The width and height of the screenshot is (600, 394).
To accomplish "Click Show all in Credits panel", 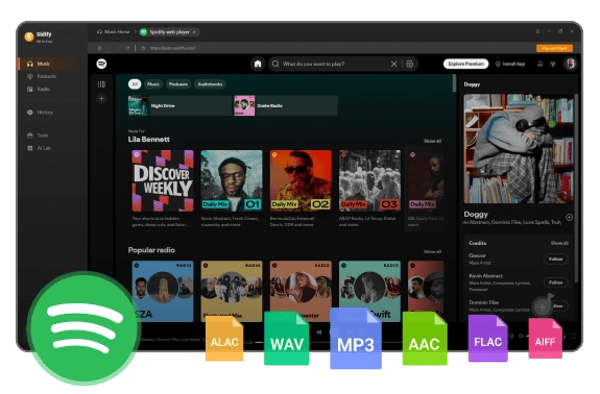I will pyautogui.click(x=559, y=243).
